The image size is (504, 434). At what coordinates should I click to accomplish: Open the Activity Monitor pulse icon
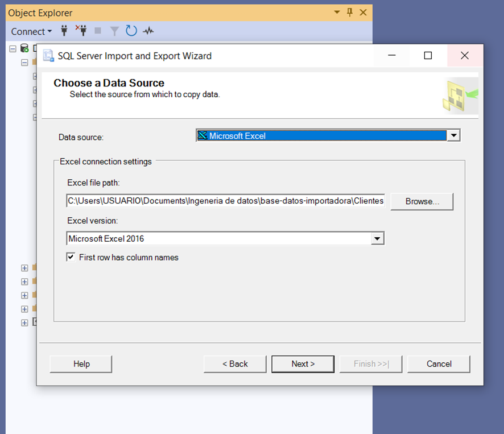point(148,31)
